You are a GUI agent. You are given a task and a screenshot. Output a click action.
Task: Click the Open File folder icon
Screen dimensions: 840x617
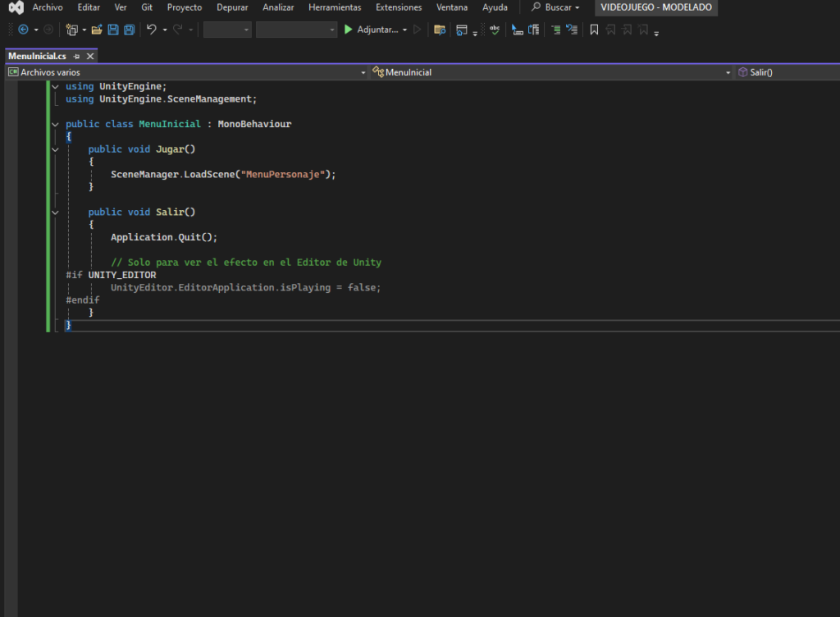[97, 30]
